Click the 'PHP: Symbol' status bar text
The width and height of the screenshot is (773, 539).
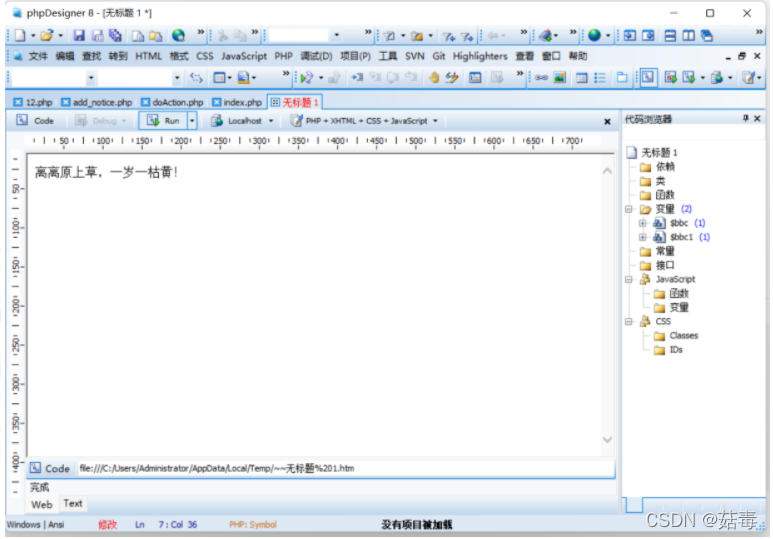[252, 524]
